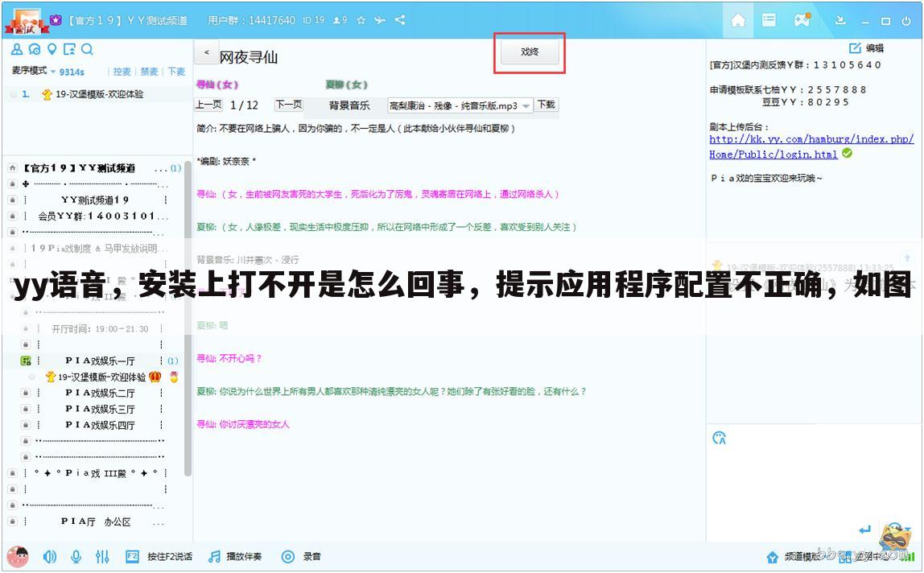The width and height of the screenshot is (924, 573).
Task: Open recent chat history icon
Action: point(35,49)
